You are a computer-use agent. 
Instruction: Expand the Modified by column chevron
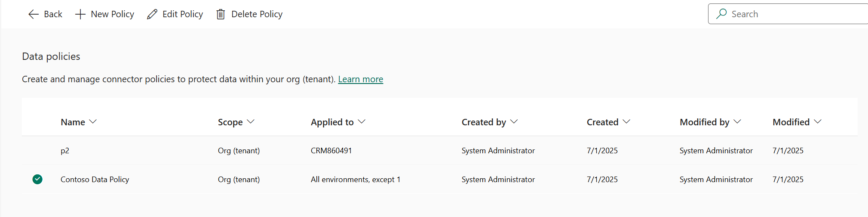(x=737, y=122)
